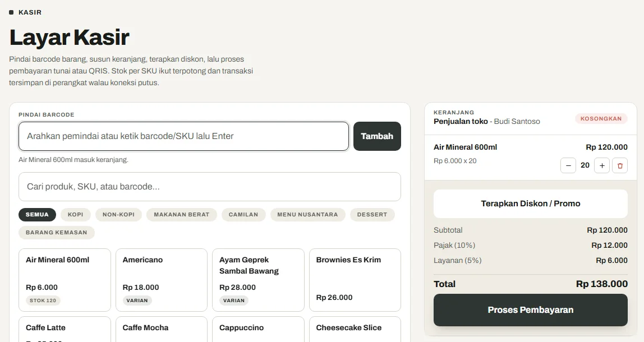Image resolution: width=644 pixels, height=342 pixels.
Task: Select the Caffe Mocha product card
Action: (x=162, y=329)
